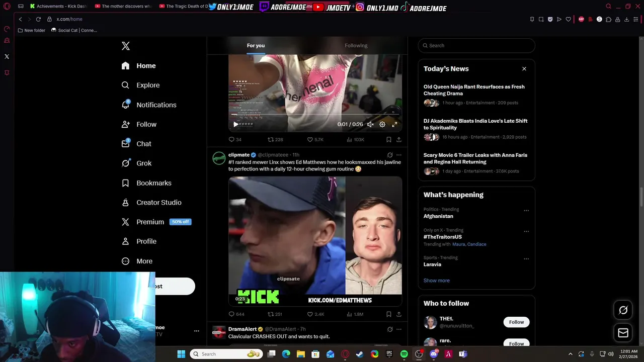Open more options for #TheTraitorsUS trend
This screenshot has width=644, height=362.
[x=526, y=231]
